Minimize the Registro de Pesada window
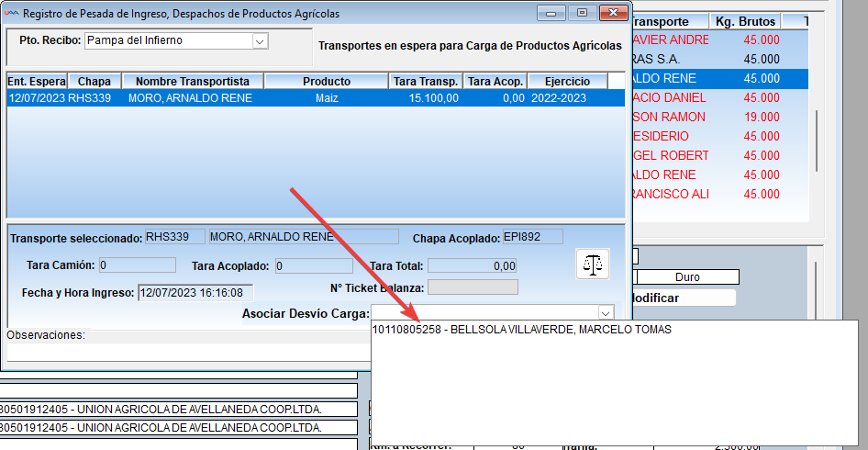 [551, 13]
